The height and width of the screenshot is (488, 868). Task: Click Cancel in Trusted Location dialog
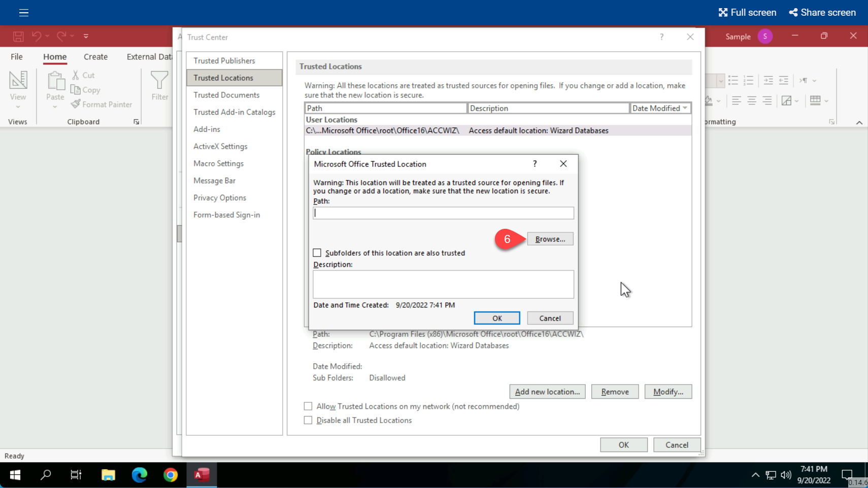[550, 318]
